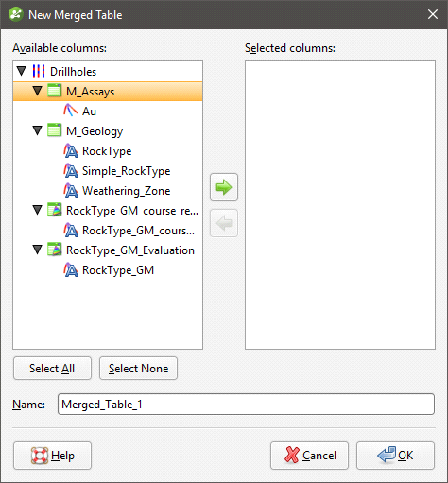
Task: Collapse the RockType_GM_Evaluation node
Action: click(x=38, y=250)
